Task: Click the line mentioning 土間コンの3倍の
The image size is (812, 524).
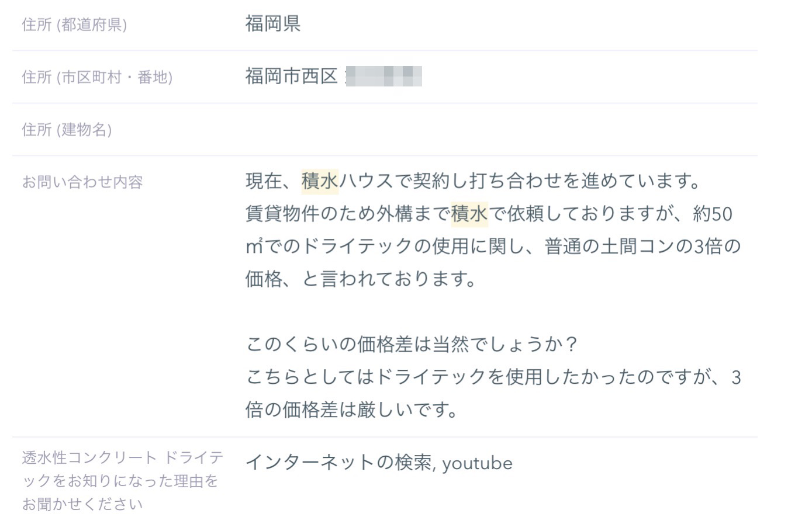Action: coord(493,247)
